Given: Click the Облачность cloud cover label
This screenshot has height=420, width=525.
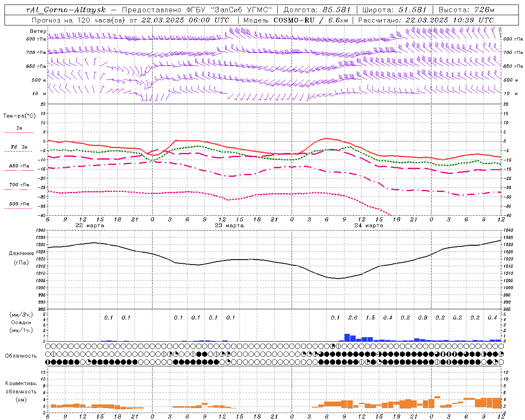Looking at the screenshot, I should (x=21, y=356).
